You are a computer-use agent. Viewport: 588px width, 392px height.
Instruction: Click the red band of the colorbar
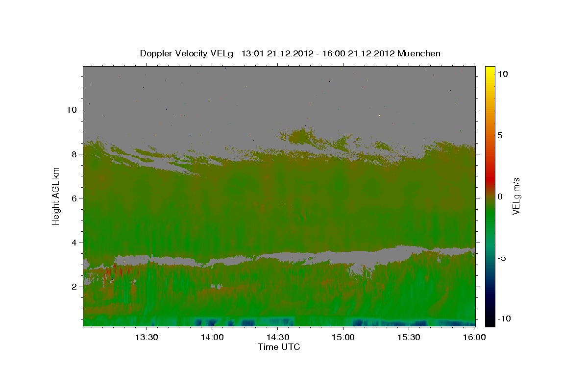click(490, 179)
